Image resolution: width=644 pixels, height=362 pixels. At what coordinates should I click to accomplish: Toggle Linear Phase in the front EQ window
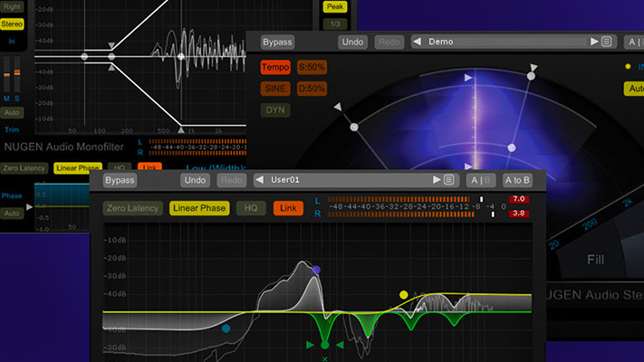pyautogui.click(x=197, y=208)
